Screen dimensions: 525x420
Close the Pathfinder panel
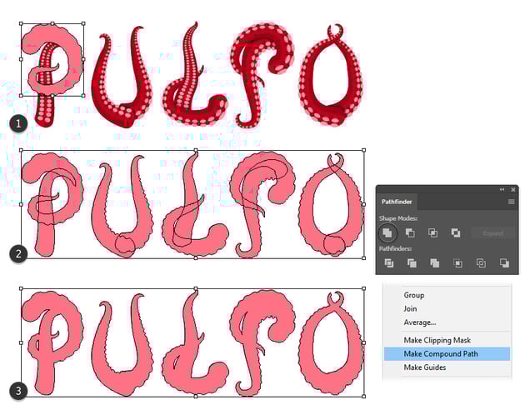tap(513, 189)
